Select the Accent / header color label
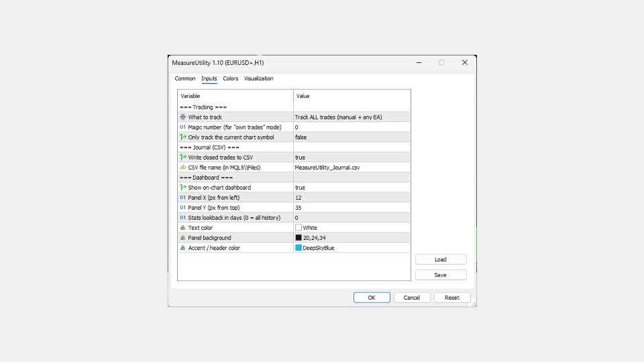 tap(214, 248)
